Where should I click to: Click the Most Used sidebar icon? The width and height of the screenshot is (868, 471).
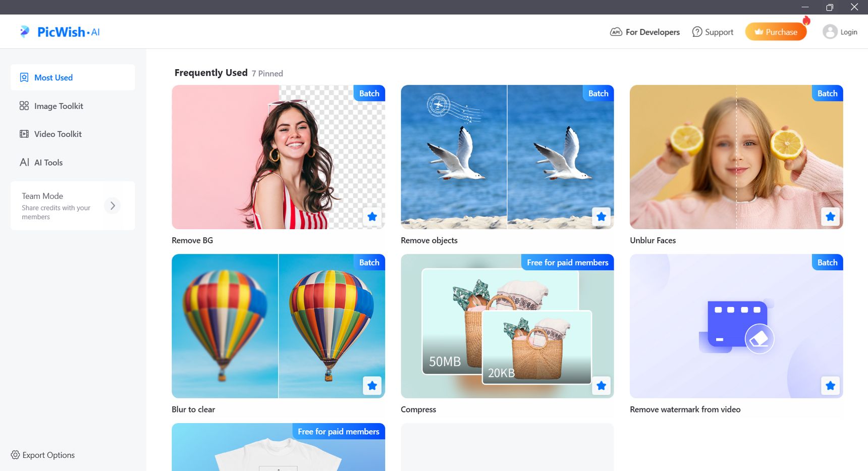(x=24, y=77)
